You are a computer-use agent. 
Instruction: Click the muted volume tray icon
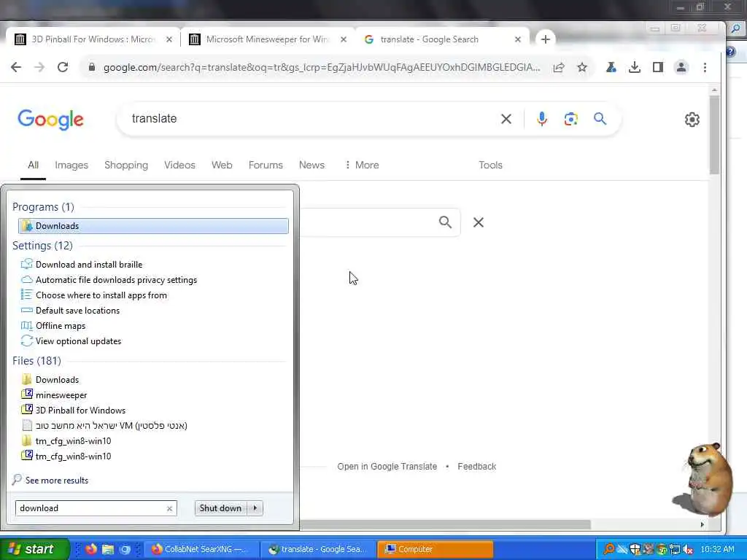click(687, 550)
